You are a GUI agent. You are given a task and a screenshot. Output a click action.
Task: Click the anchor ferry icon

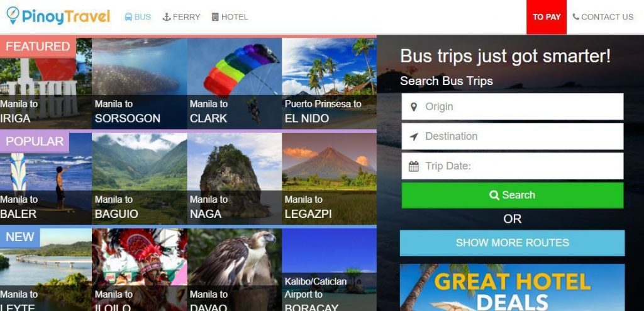(x=167, y=17)
